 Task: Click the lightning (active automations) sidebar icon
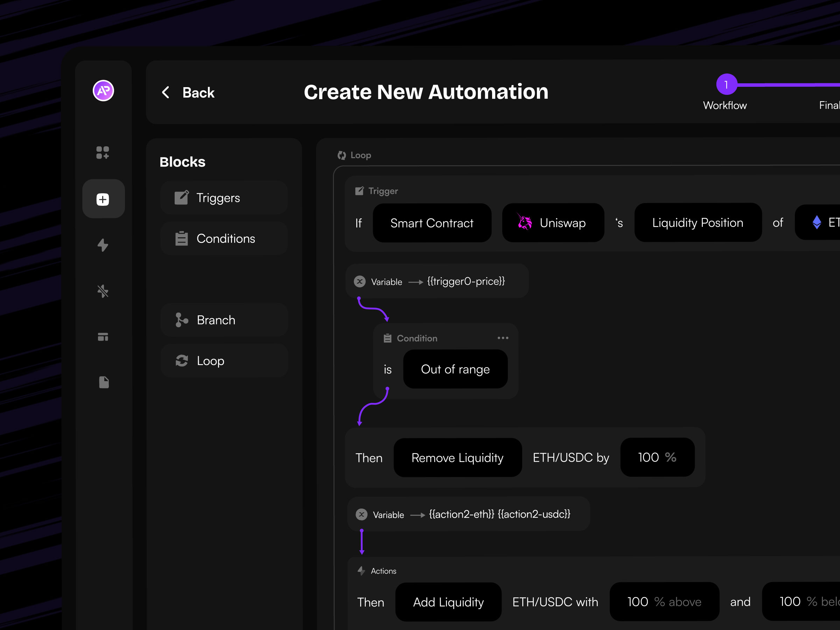pyautogui.click(x=103, y=245)
